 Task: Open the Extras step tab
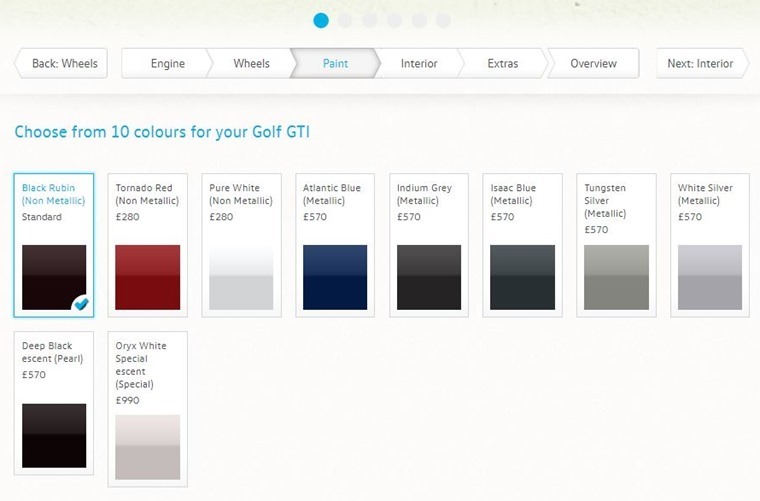coord(503,63)
